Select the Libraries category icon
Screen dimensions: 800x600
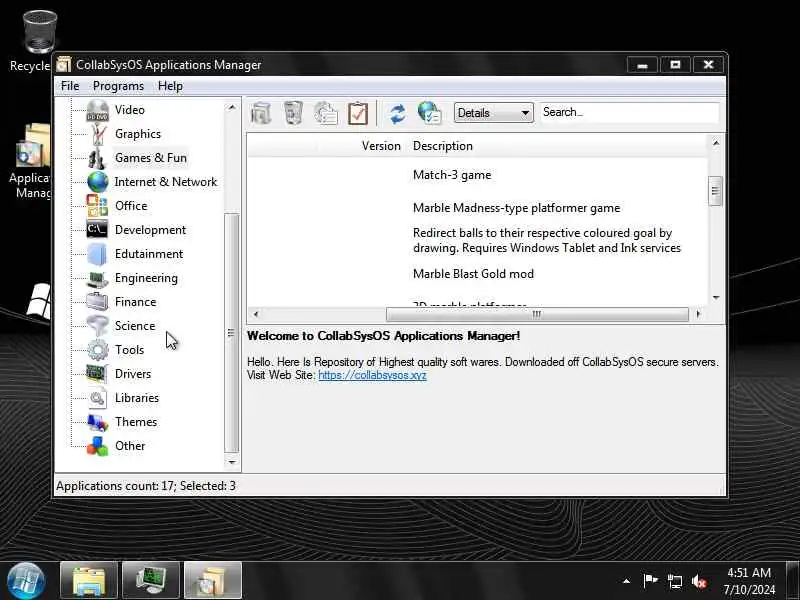coord(97,398)
